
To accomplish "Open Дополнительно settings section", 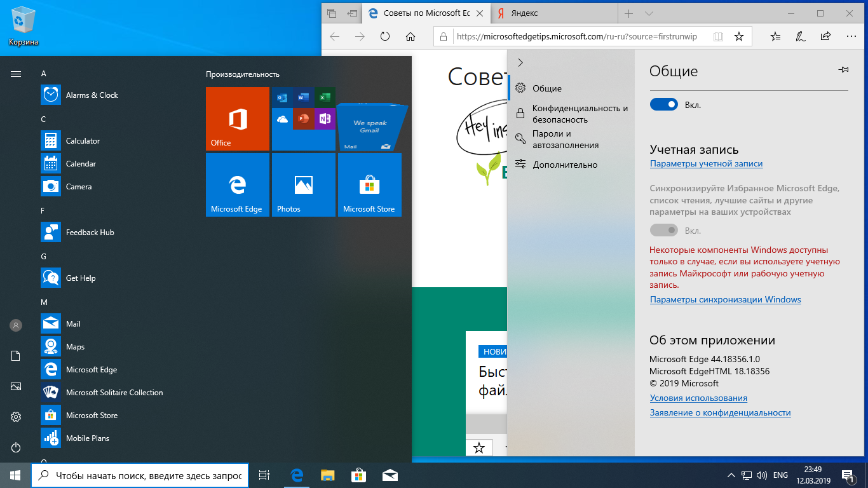I will (x=572, y=165).
